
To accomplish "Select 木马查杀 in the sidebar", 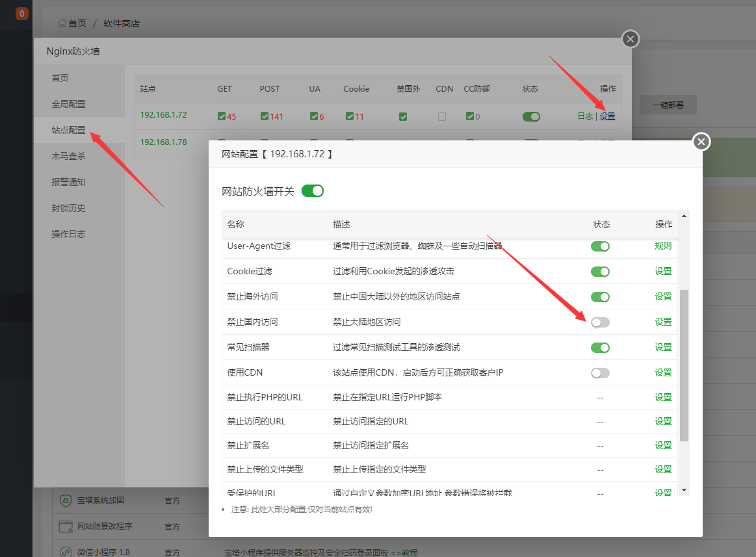I will click(68, 156).
